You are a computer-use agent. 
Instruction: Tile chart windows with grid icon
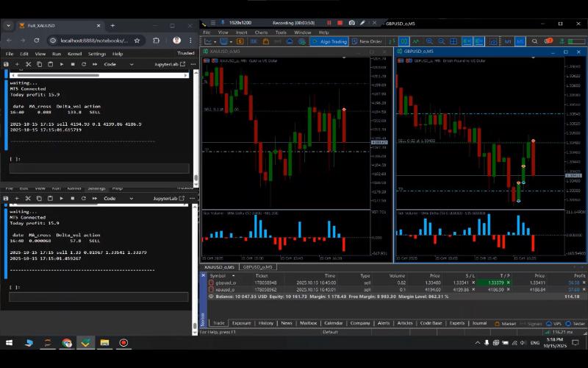tap(453, 41)
